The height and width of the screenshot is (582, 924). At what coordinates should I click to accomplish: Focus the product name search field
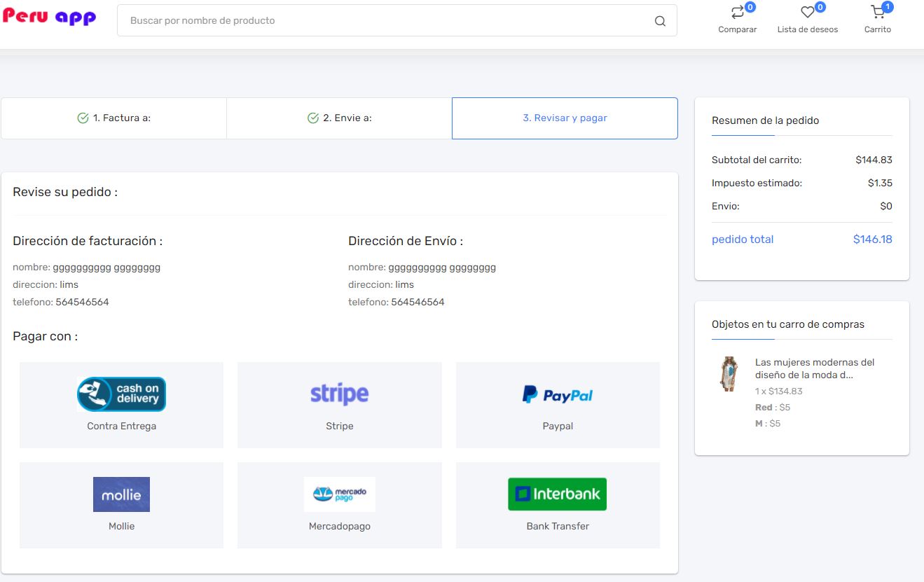click(x=397, y=21)
